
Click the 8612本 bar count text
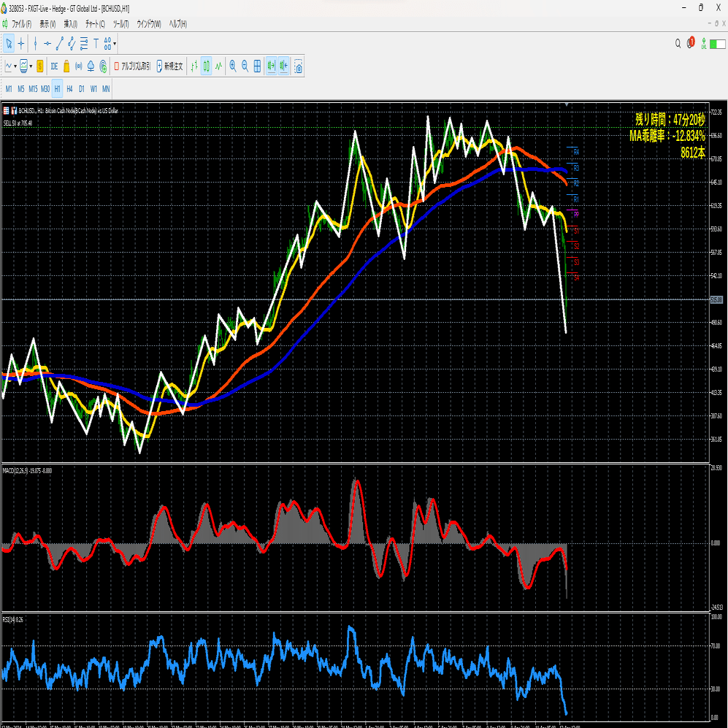point(693,153)
